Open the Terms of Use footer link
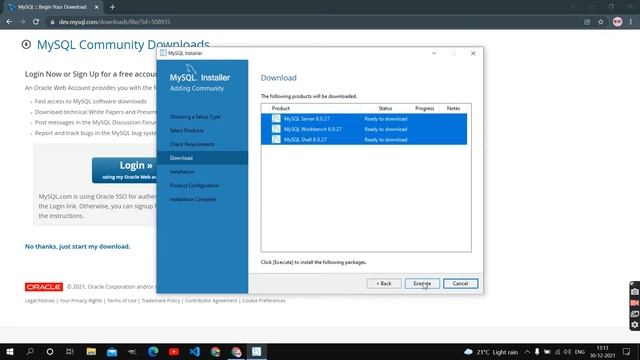The width and height of the screenshot is (640, 360). pos(122,300)
